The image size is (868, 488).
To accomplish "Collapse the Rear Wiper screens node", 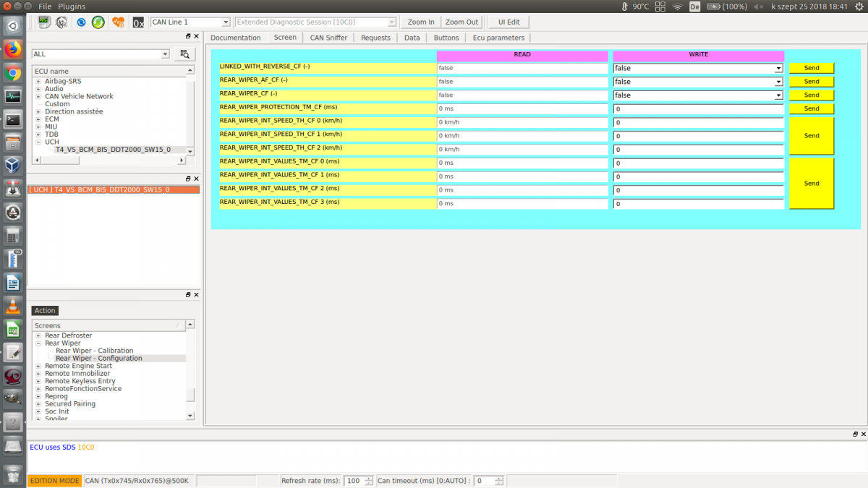I will [x=38, y=343].
